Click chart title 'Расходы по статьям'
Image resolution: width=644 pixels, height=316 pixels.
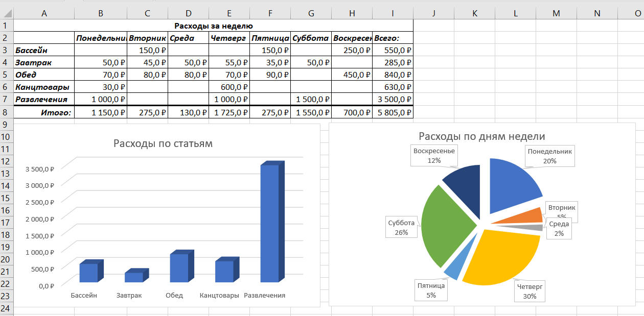(x=163, y=143)
